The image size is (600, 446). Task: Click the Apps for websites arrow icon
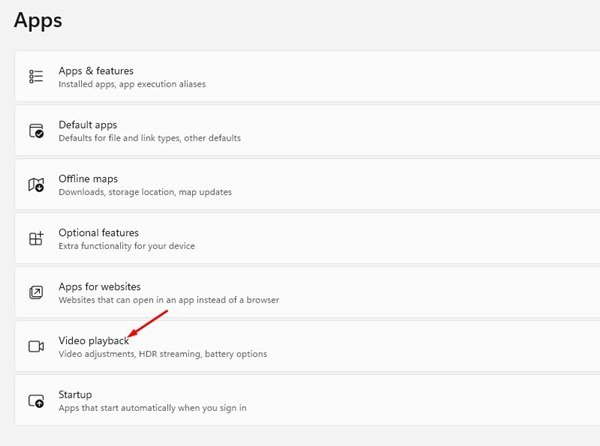(36, 293)
